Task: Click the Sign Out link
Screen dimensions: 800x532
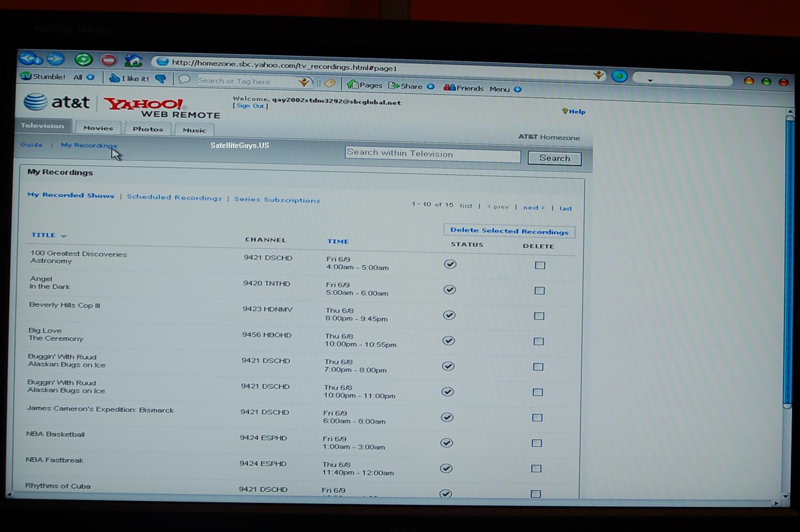Action: tap(250, 106)
